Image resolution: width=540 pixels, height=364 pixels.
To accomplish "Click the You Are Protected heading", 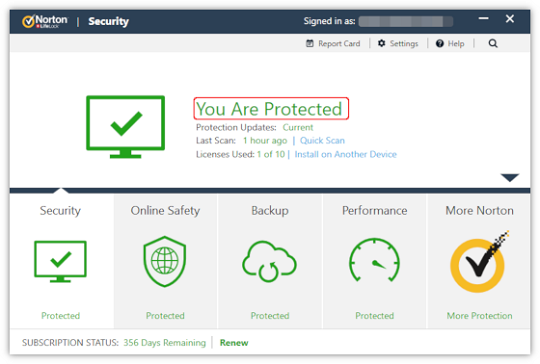I will [x=269, y=109].
